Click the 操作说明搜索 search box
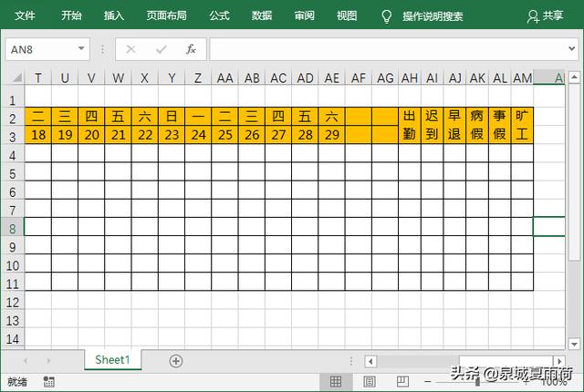 coord(433,16)
